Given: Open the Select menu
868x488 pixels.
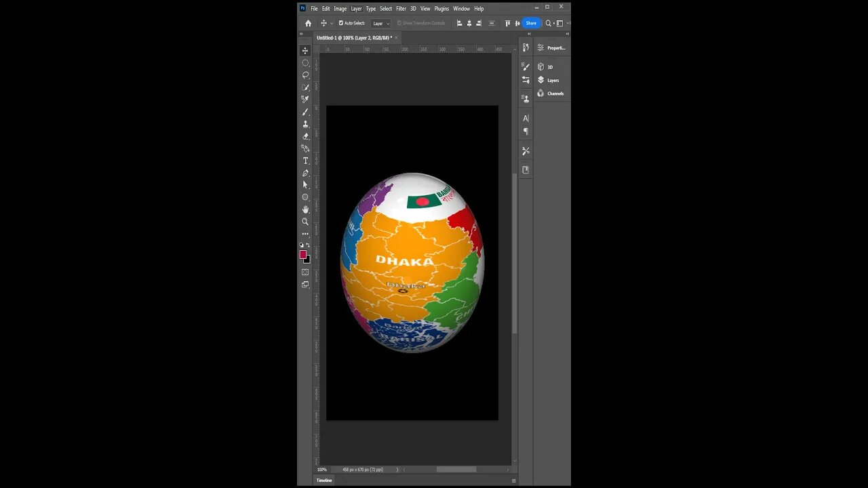Looking at the screenshot, I should (x=386, y=9).
